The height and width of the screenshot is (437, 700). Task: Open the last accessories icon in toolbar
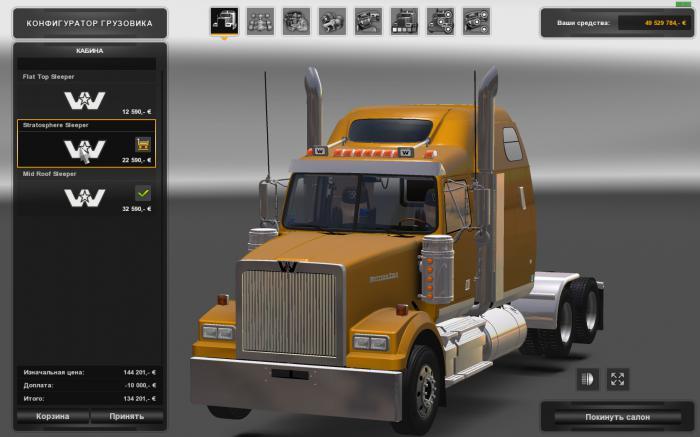point(476,21)
